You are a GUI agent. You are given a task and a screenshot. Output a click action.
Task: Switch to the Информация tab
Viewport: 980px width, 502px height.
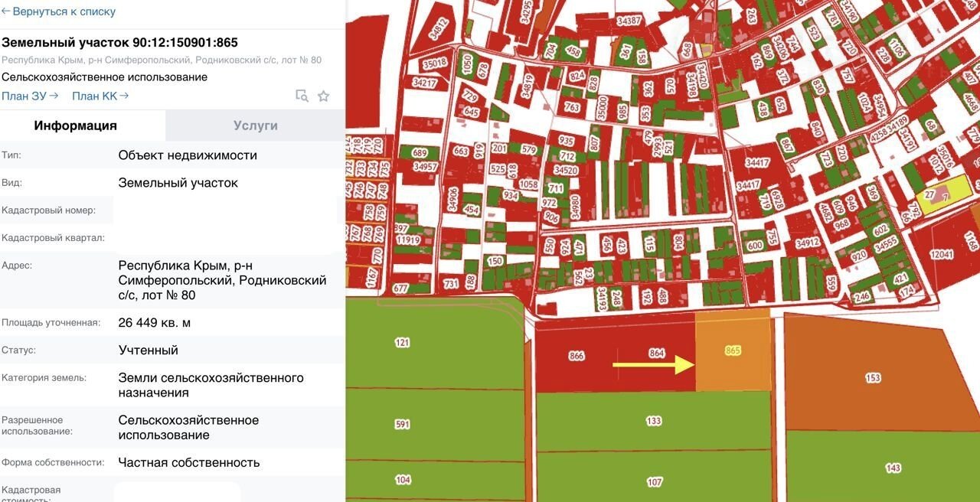(75, 125)
